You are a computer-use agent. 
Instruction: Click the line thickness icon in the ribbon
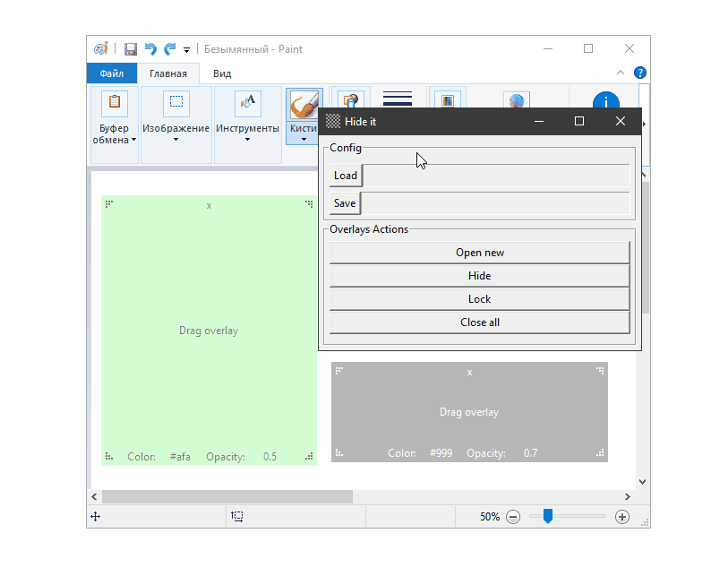click(x=398, y=99)
